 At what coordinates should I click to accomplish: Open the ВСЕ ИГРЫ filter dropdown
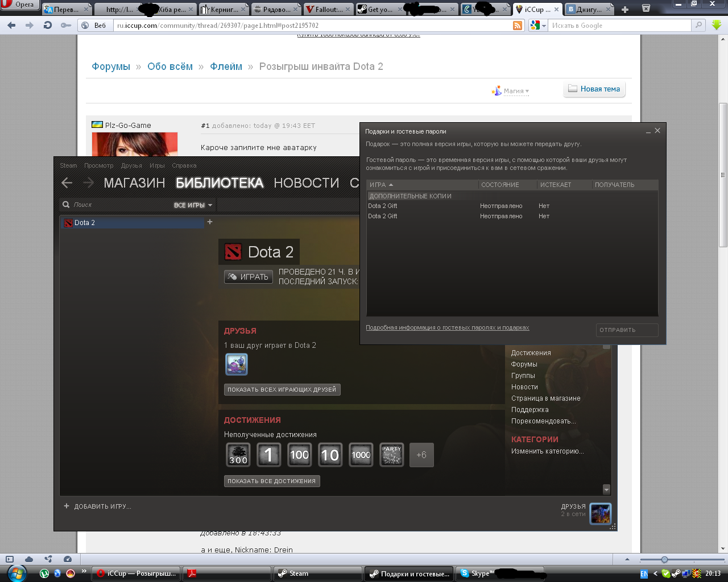pos(193,205)
